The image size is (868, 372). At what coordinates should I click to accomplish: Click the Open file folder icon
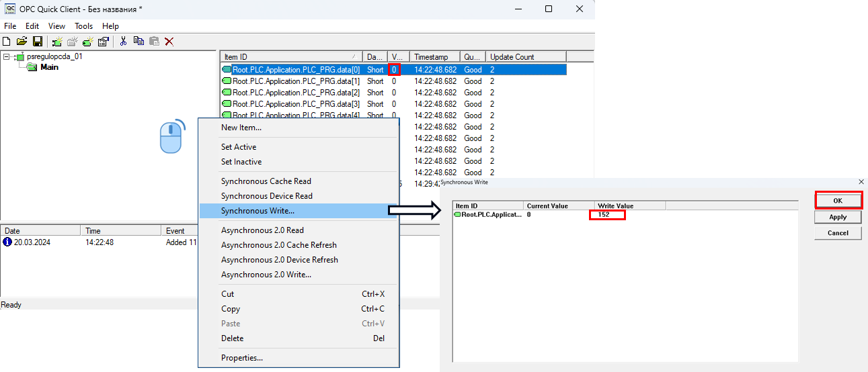pyautogui.click(x=22, y=42)
